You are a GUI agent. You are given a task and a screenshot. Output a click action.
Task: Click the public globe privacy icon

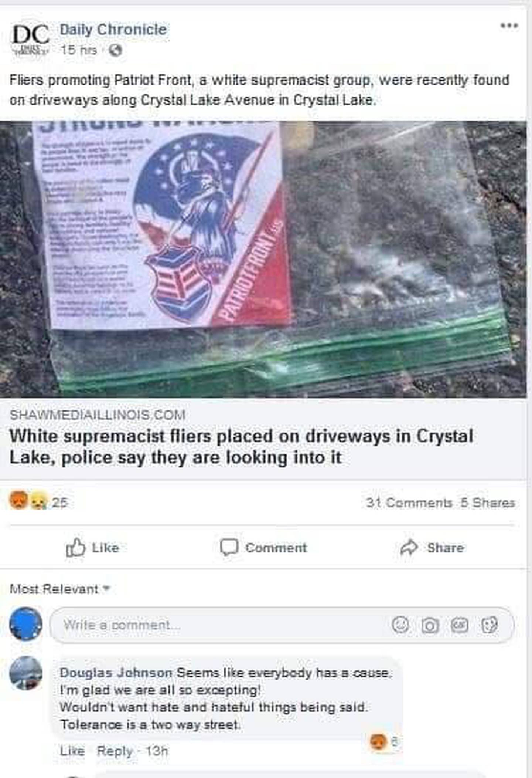[x=116, y=50]
